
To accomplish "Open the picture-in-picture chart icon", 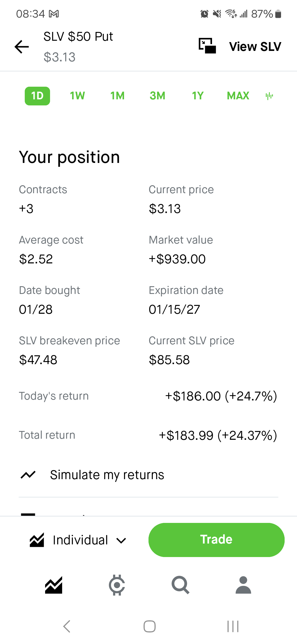I will [207, 46].
